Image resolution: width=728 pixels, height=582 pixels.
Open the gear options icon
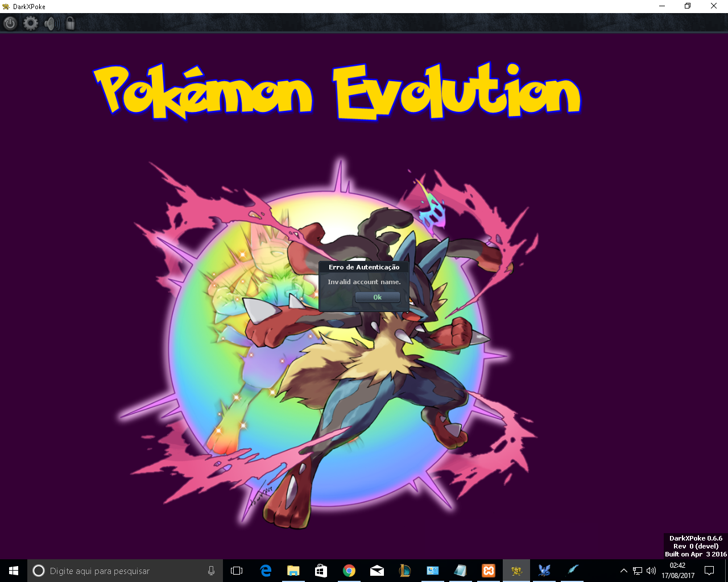coord(31,23)
